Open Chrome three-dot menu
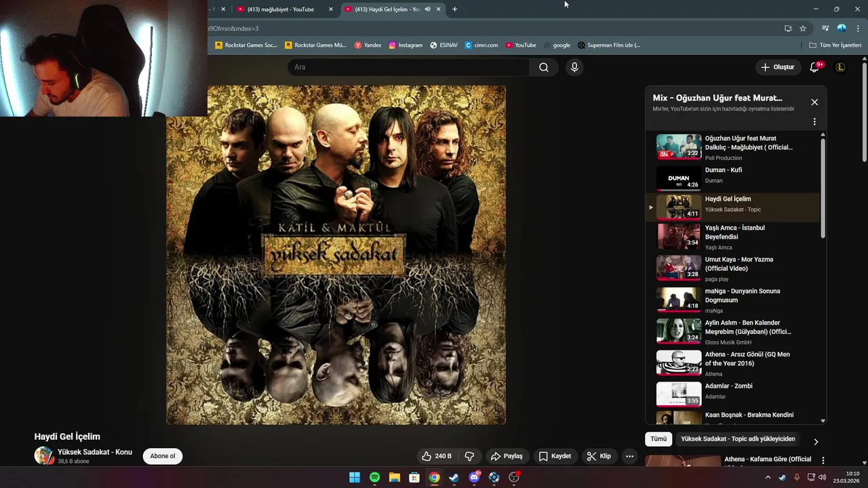The image size is (868, 488). coord(858,28)
